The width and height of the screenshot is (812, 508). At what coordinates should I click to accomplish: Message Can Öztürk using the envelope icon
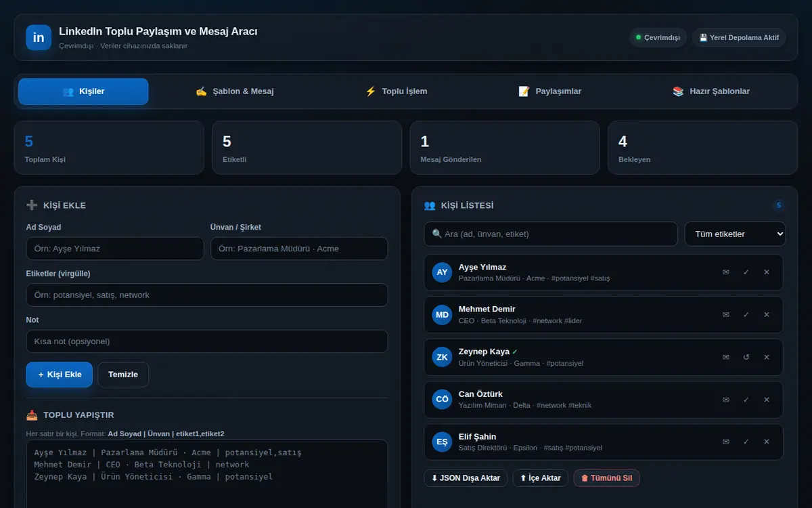click(x=726, y=400)
